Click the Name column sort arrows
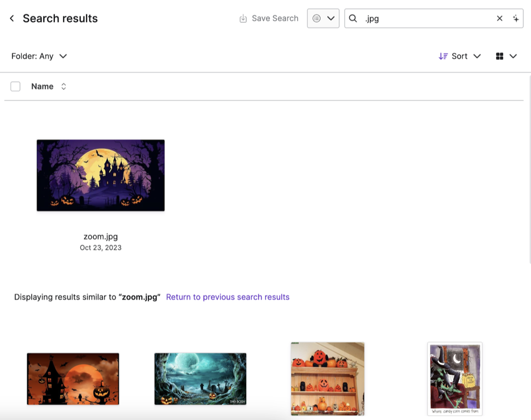Screen dimensions: 531x420 pyautogui.click(x=63, y=87)
